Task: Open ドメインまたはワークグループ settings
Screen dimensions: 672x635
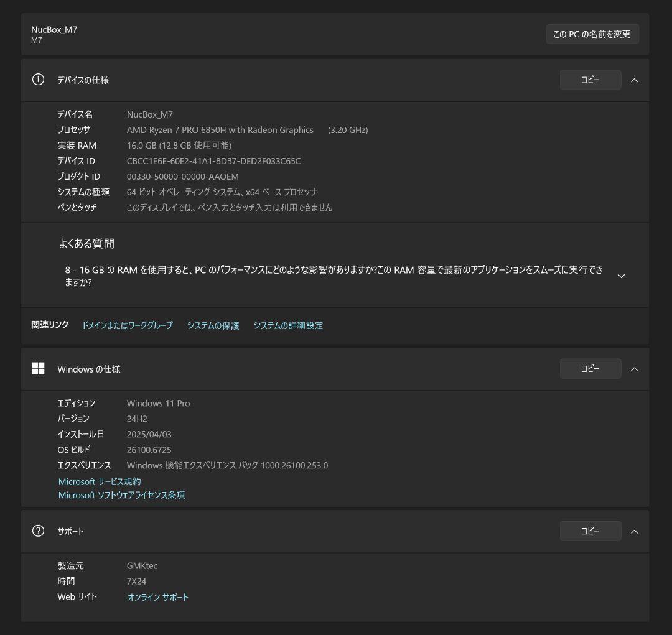Action: pos(126,325)
